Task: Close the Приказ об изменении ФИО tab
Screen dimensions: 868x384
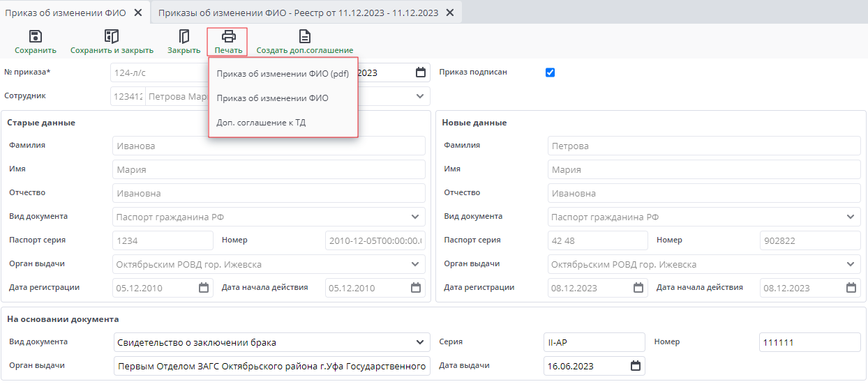Action: pos(138,13)
